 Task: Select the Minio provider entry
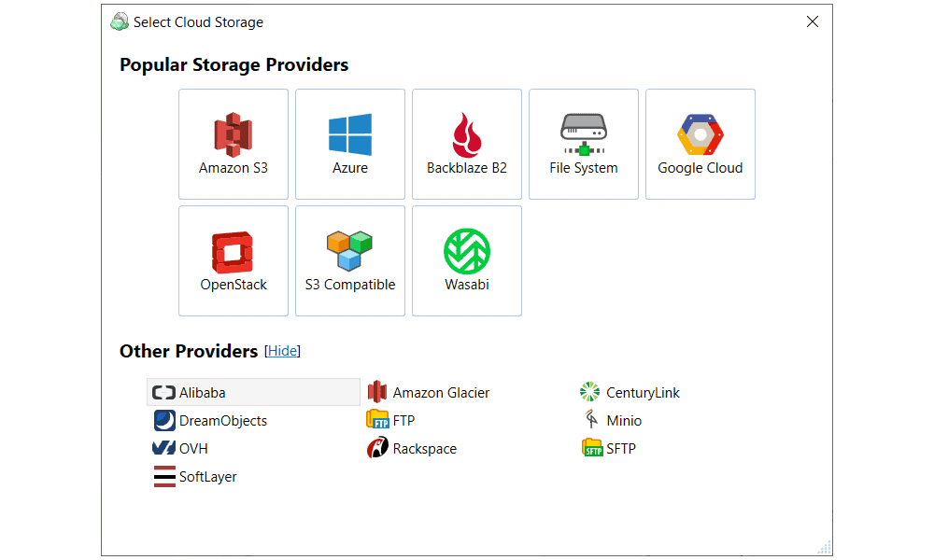(612, 420)
